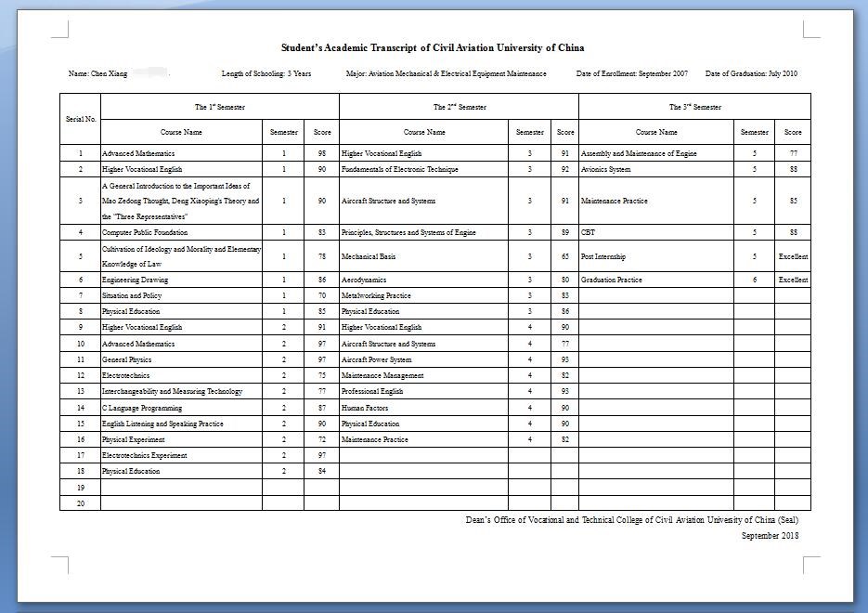Click the 'Engineering Drawing' course name
Image resolution: width=868 pixels, height=613 pixels.
click(135, 280)
